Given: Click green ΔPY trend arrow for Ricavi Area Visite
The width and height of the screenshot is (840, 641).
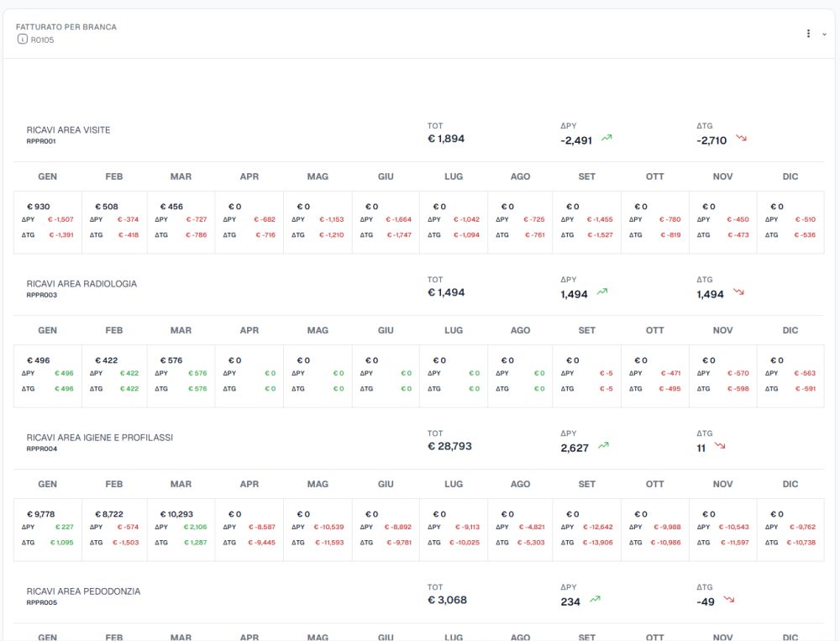Looking at the screenshot, I should 606,139.
